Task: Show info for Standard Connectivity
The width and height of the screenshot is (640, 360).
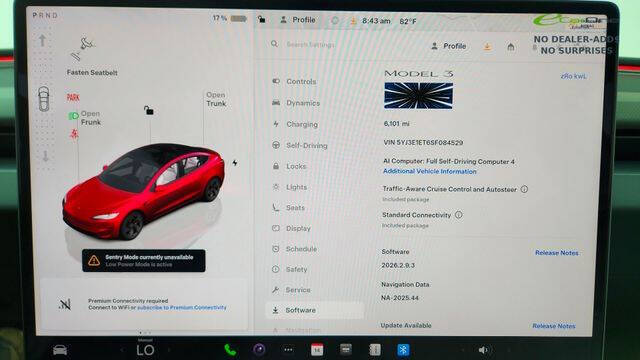Action: click(459, 215)
